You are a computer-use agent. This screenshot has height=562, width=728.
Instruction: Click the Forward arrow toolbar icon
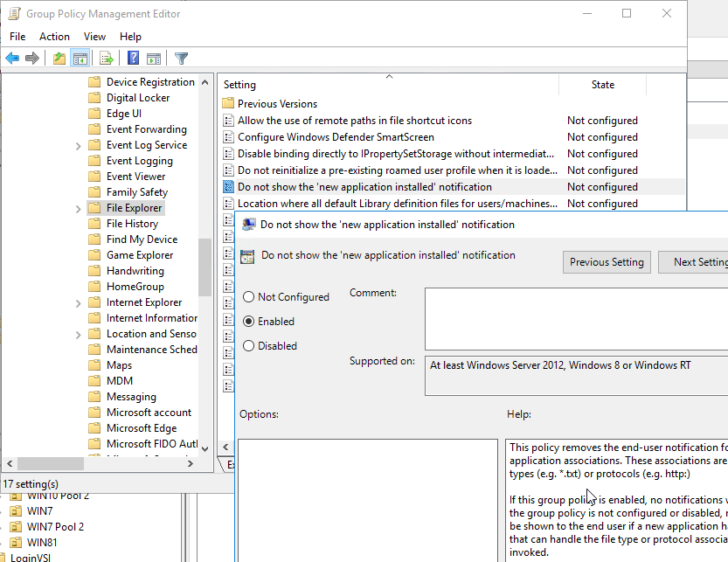[x=32, y=59]
